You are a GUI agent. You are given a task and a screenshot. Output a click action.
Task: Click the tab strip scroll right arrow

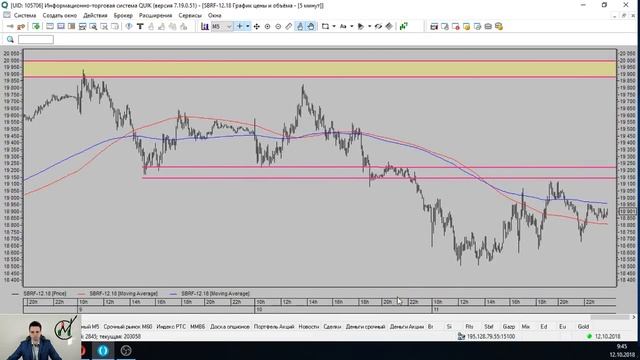(634, 317)
